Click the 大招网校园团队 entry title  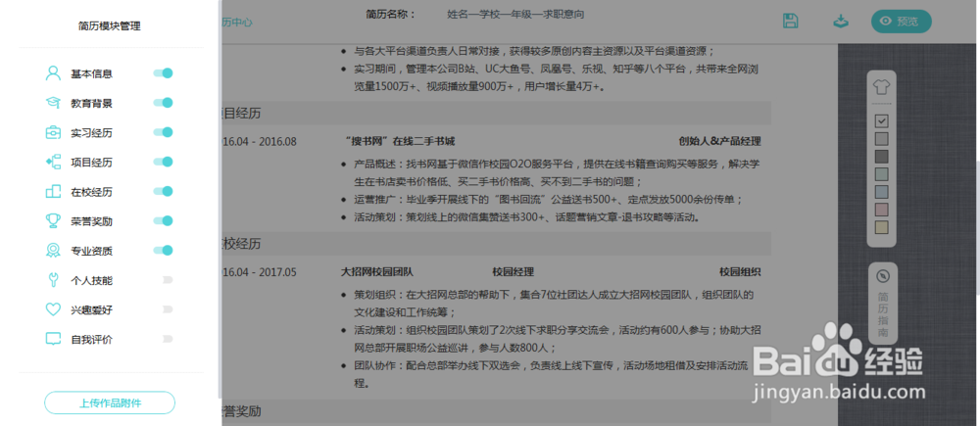377,271
